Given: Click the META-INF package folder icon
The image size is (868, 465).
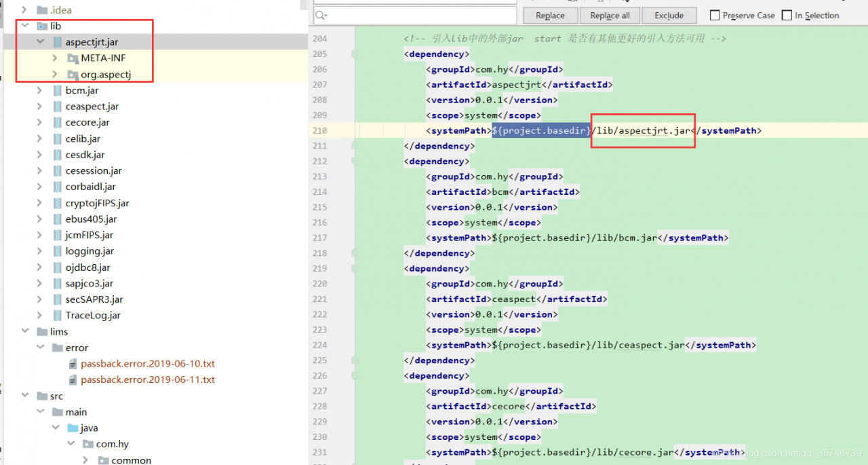Looking at the screenshot, I should (x=73, y=58).
